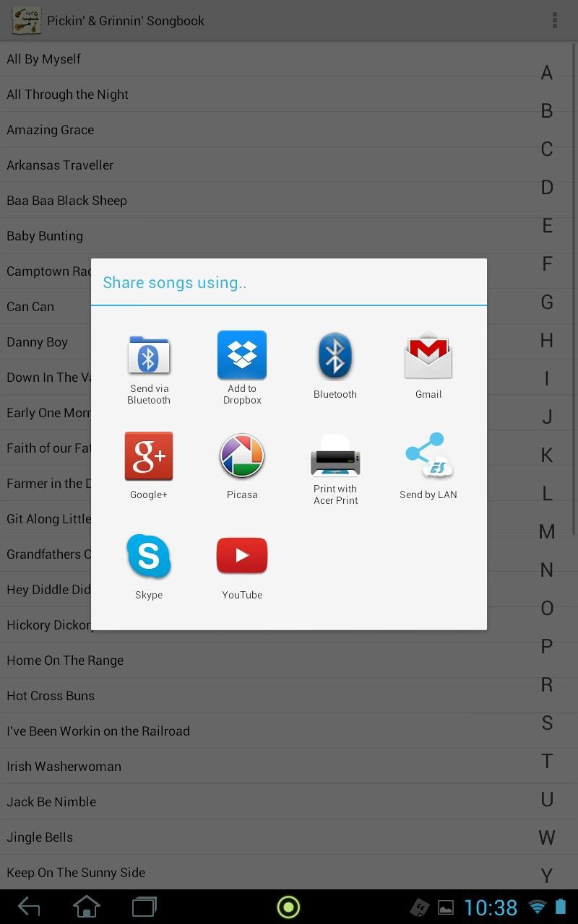Jump to letter W in index
The image size is (578, 924).
[547, 837]
